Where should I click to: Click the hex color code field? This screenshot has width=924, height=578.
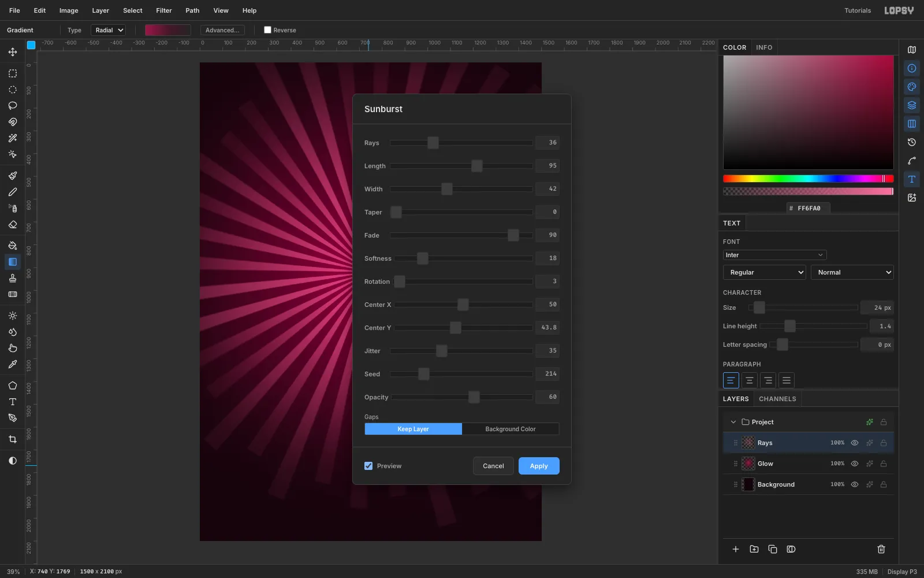pos(808,208)
